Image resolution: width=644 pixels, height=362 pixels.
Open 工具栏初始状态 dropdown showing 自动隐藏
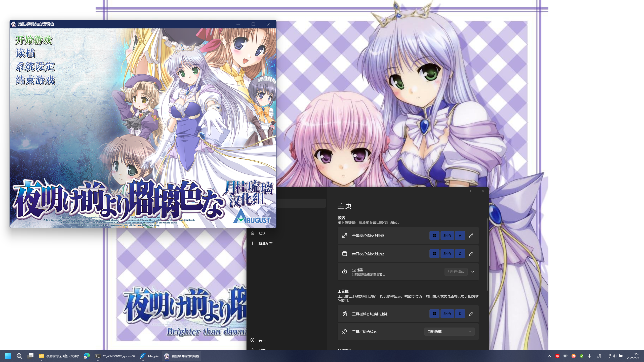[449, 332]
